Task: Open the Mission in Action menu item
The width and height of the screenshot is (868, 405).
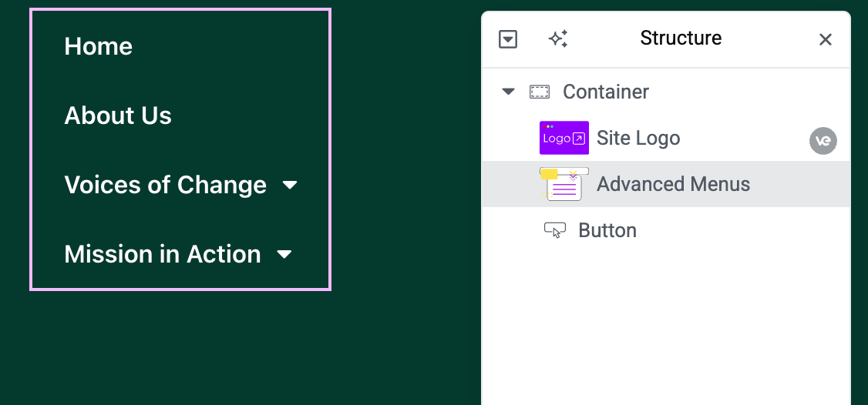Action: [x=163, y=254]
